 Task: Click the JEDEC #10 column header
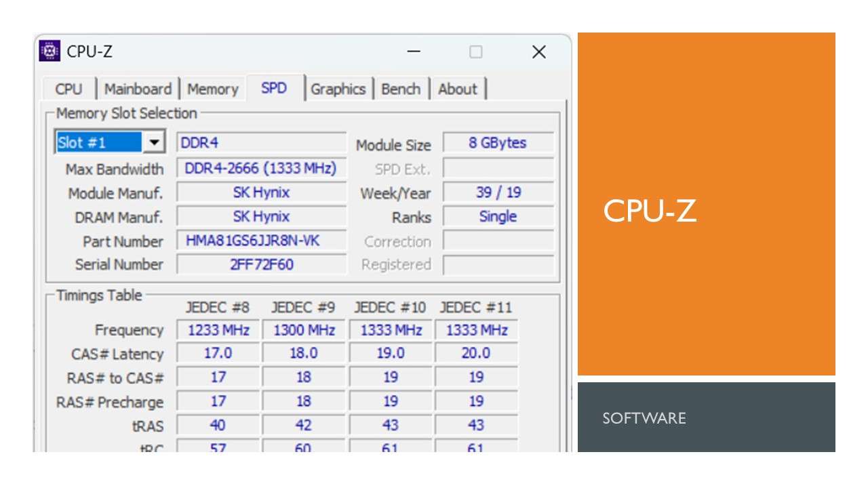[390, 308]
